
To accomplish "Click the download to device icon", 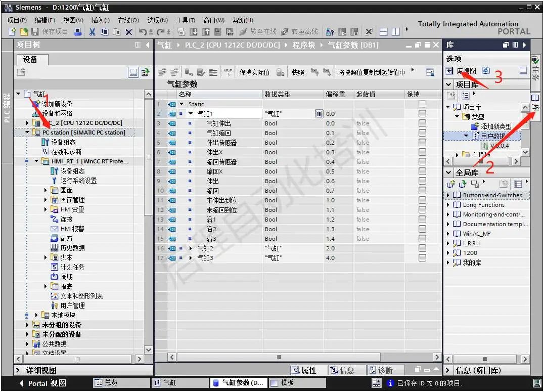I will (194, 32).
